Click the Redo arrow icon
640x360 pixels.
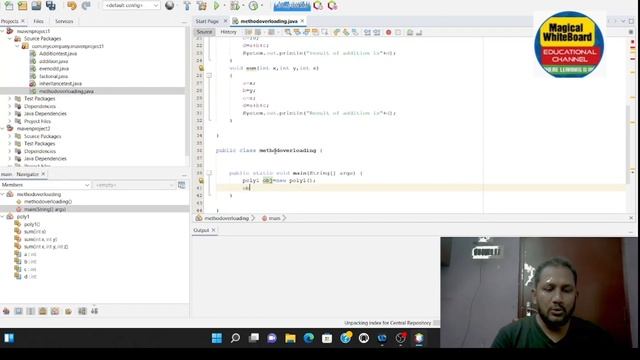coord(86,6)
